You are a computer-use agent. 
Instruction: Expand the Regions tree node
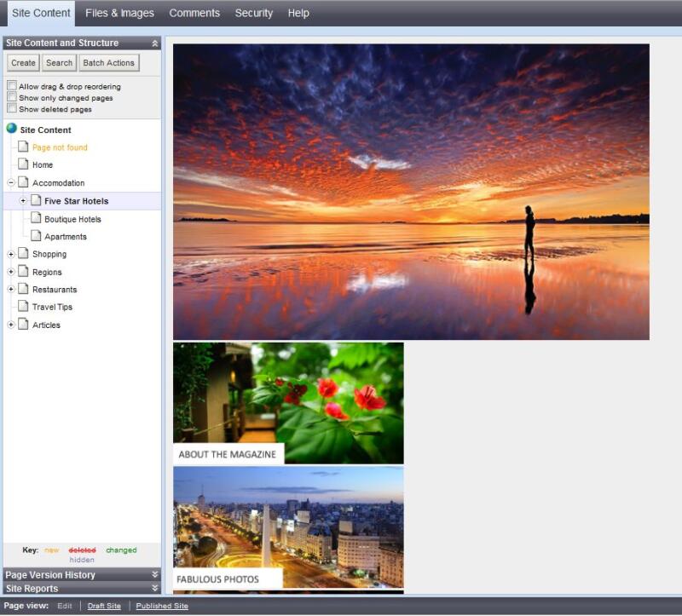click(11, 272)
